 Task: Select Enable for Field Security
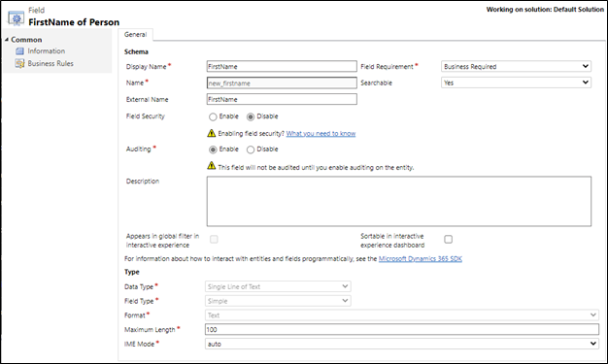tap(213, 116)
